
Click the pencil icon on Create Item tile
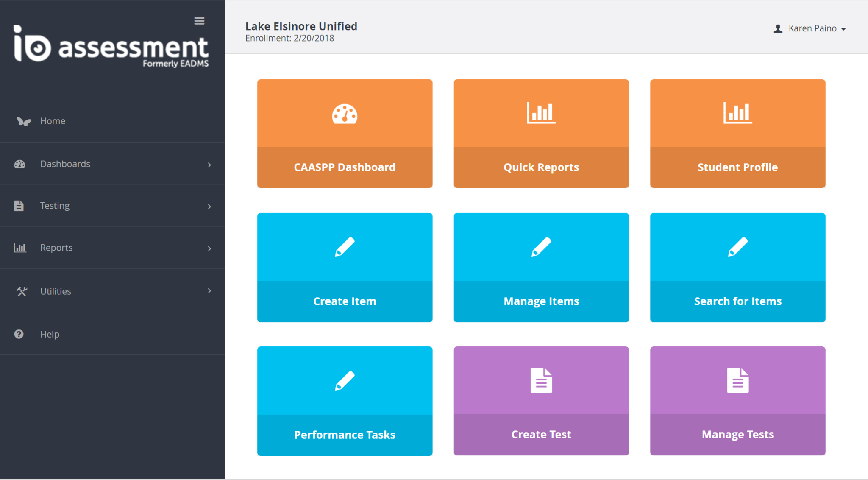(x=345, y=247)
